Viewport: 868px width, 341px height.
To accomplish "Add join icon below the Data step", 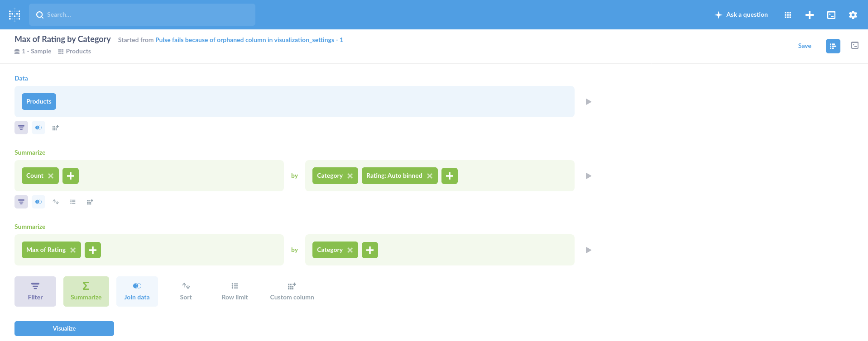I will pyautogui.click(x=38, y=128).
